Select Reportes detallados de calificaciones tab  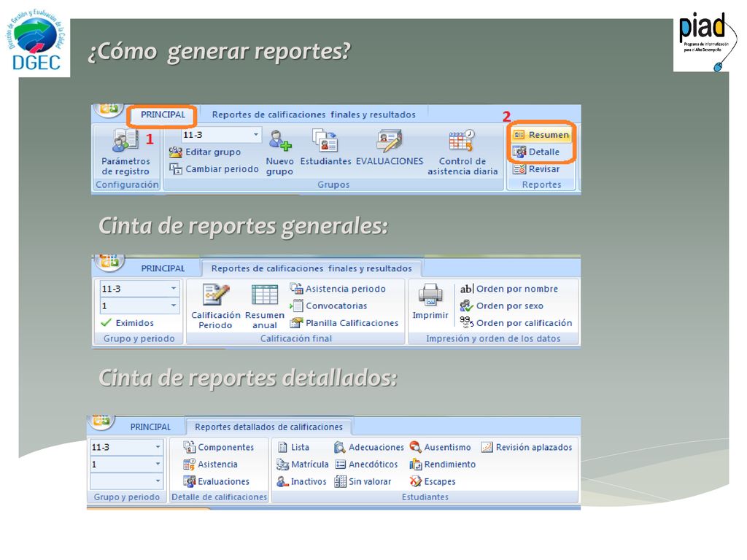[x=268, y=427]
